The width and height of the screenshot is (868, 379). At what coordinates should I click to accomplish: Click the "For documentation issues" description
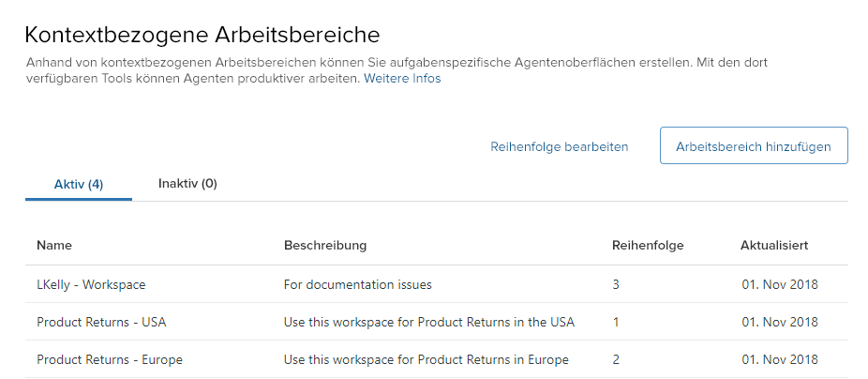tap(358, 284)
